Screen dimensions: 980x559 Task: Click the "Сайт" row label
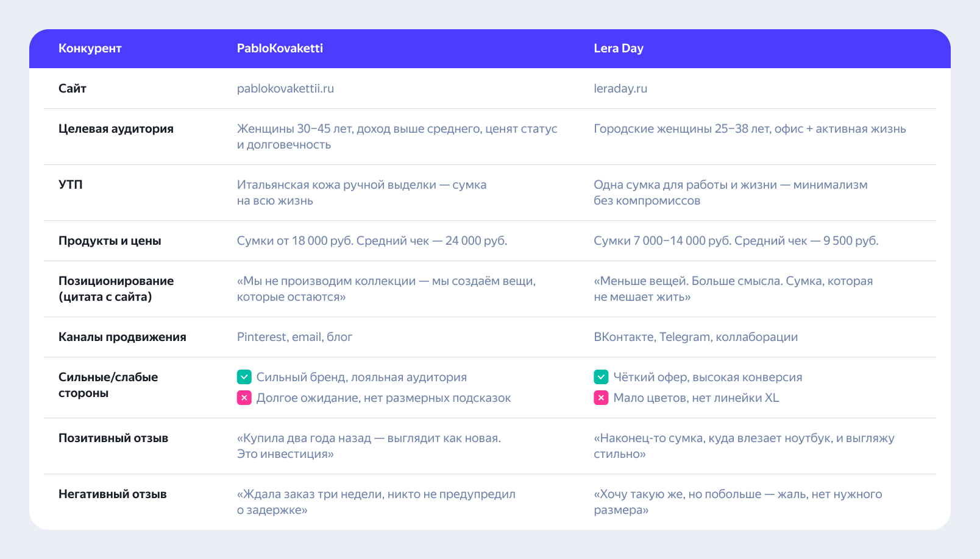73,88
